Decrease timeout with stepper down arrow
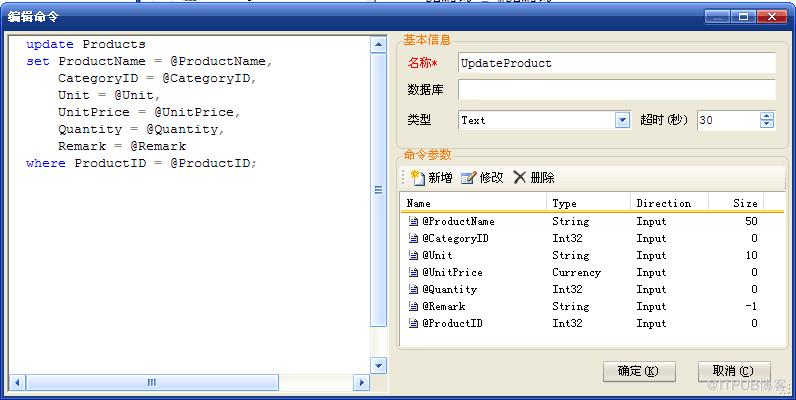 click(x=767, y=124)
